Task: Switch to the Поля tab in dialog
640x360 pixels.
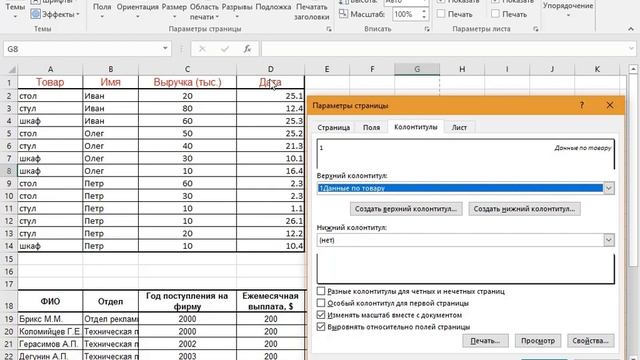Action: (x=371, y=127)
